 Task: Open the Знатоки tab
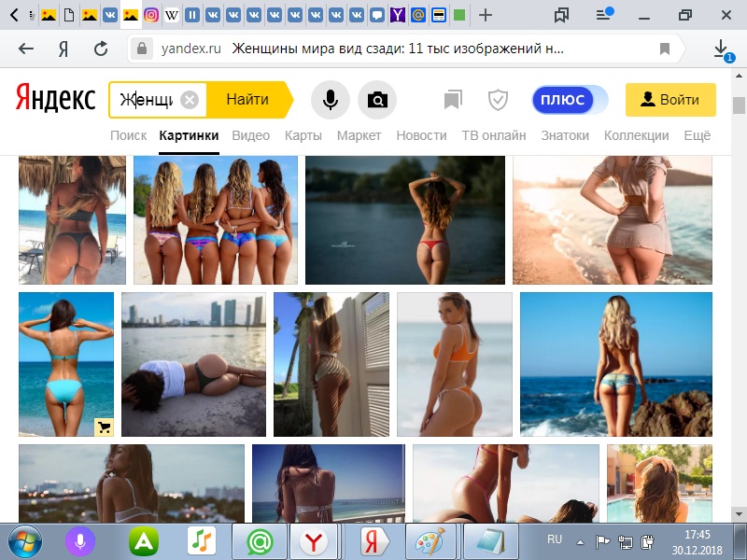click(x=565, y=135)
